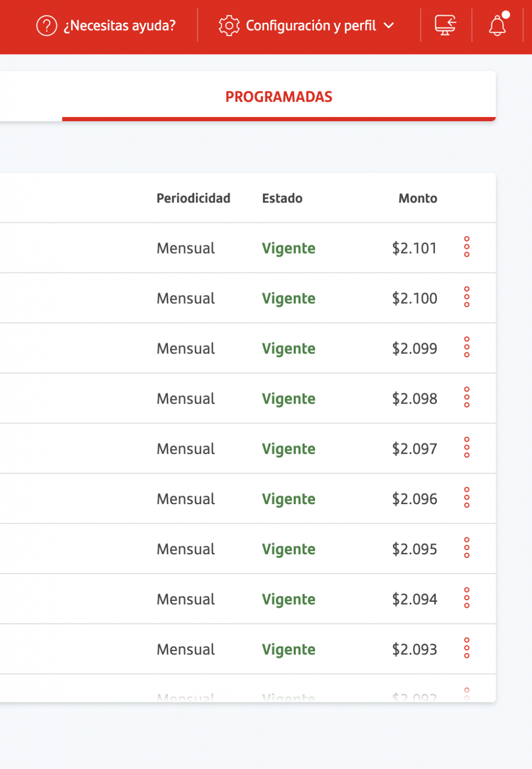Image resolution: width=532 pixels, height=769 pixels.
Task: Sort by the Monto column header
Action: point(418,198)
